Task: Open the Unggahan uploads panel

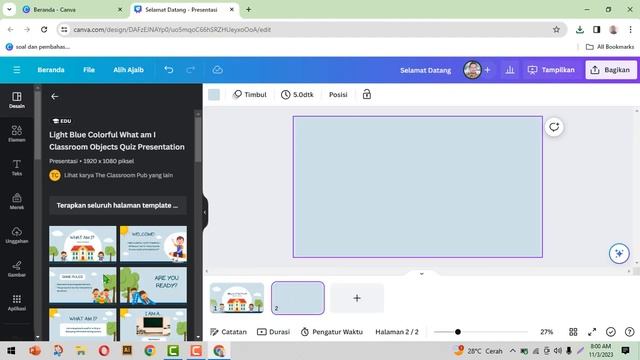Action: 17,236
